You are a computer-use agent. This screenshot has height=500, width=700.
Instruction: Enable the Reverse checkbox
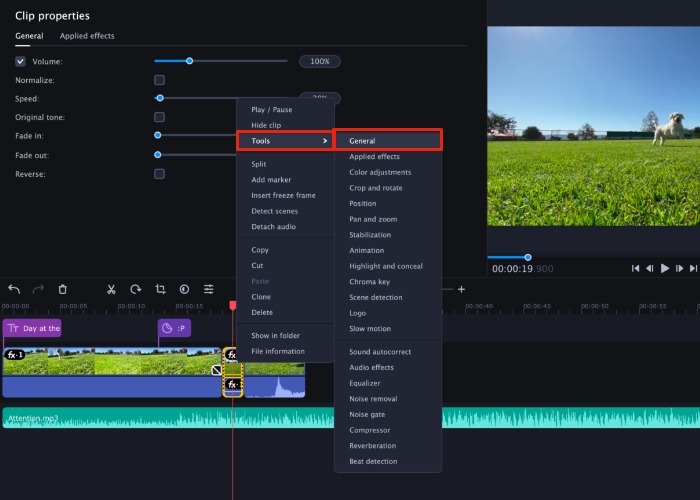pyautogui.click(x=159, y=174)
